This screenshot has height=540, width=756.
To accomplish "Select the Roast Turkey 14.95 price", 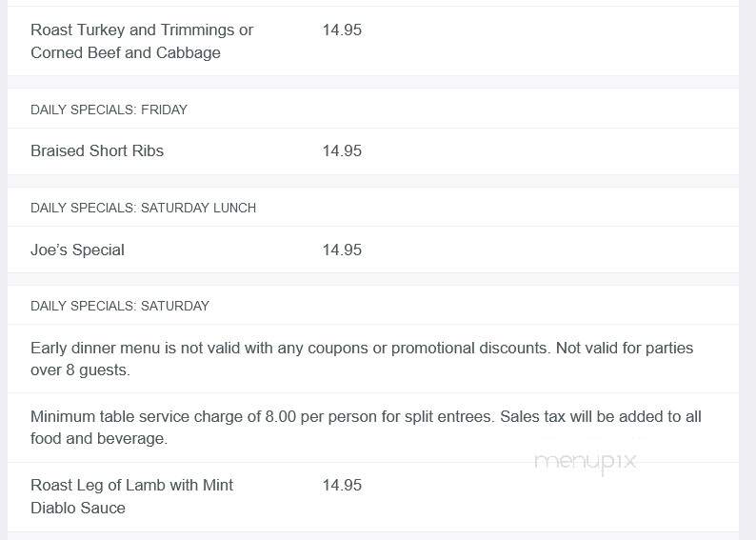I will pyautogui.click(x=342, y=30).
